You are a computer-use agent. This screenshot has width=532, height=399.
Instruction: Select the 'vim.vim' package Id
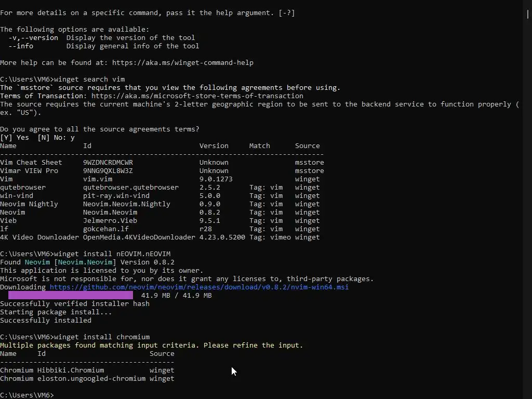coord(98,179)
